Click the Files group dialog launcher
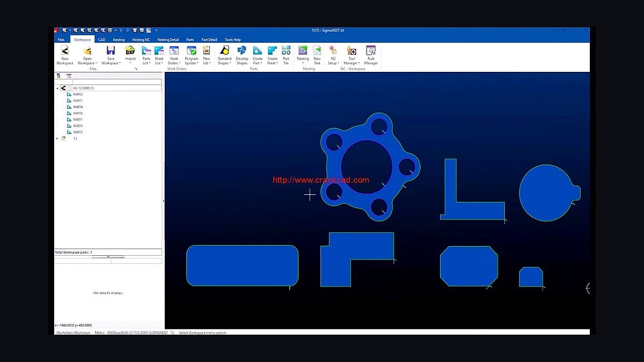644x362 pixels. point(136,69)
